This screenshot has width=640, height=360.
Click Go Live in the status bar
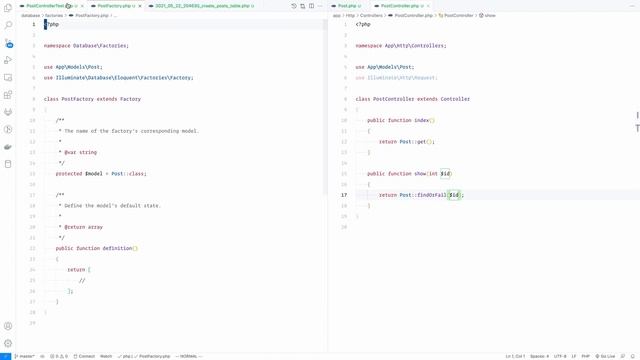click(605, 356)
